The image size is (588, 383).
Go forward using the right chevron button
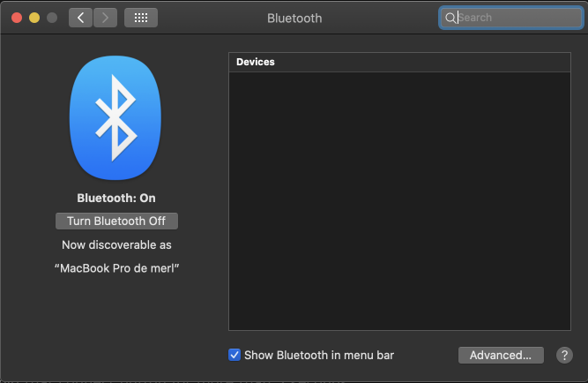106,18
